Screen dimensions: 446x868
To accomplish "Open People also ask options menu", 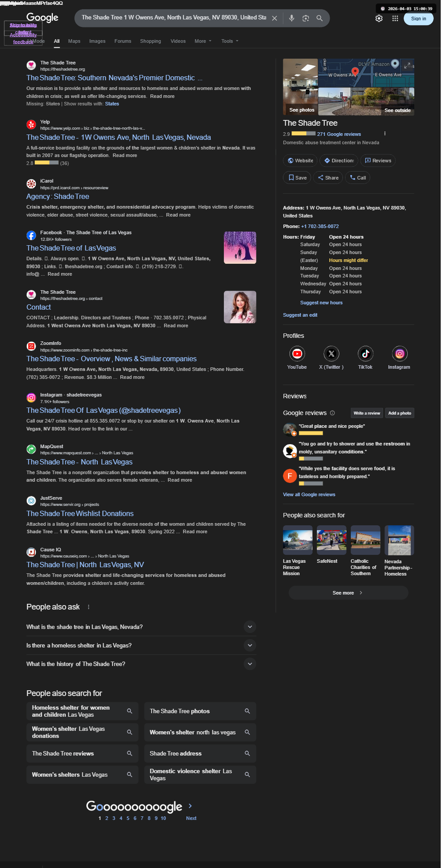I will [x=89, y=607].
